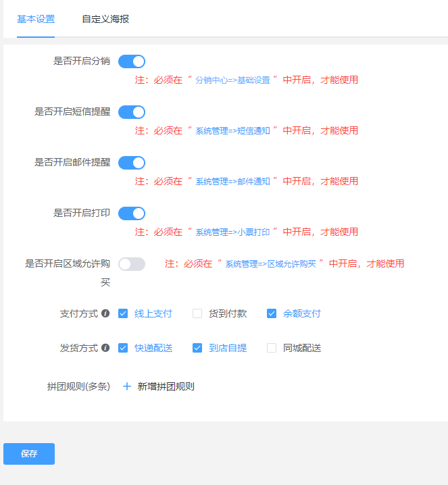This screenshot has width=448, height=485.
Task: Check the 同城配送 checkbox
Action: coord(272,348)
